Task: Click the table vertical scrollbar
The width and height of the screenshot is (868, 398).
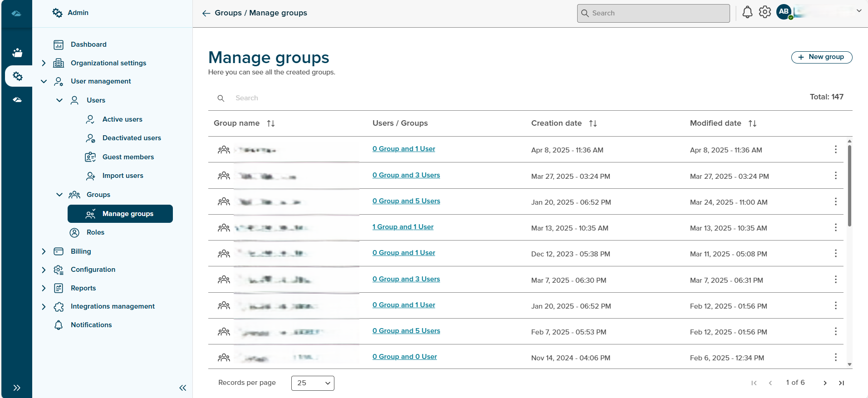Action: click(x=849, y=186)
